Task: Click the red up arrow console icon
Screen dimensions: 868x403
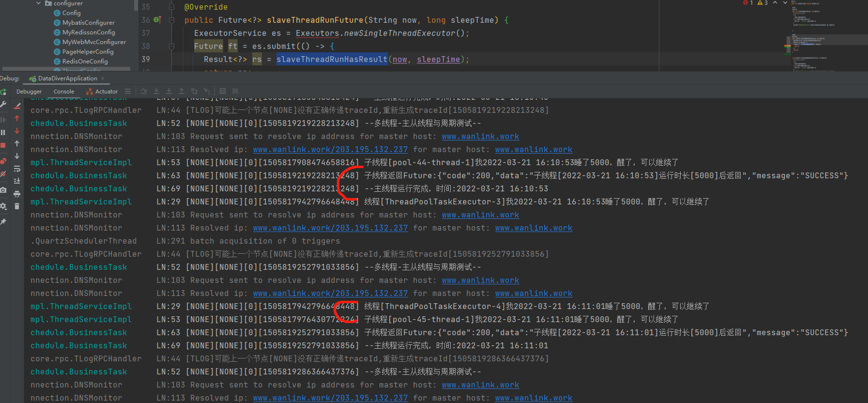Action: tap(17, 118)
